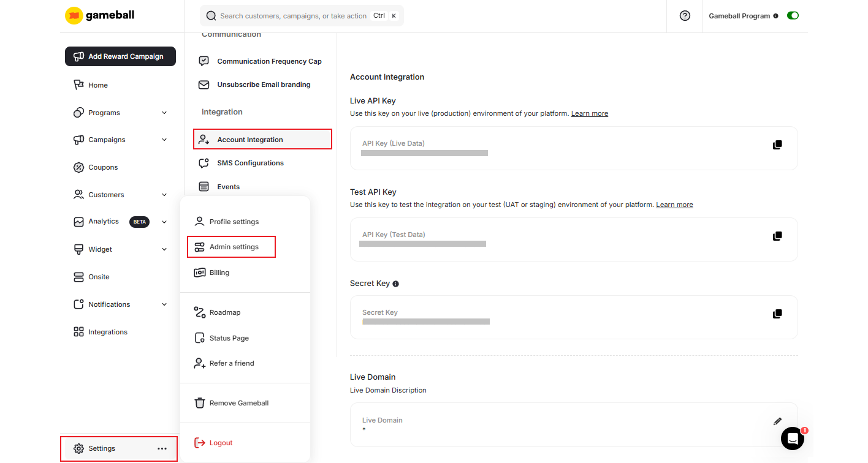Expand the Customers section
868x463 pixels.
[x=164, y=194]
